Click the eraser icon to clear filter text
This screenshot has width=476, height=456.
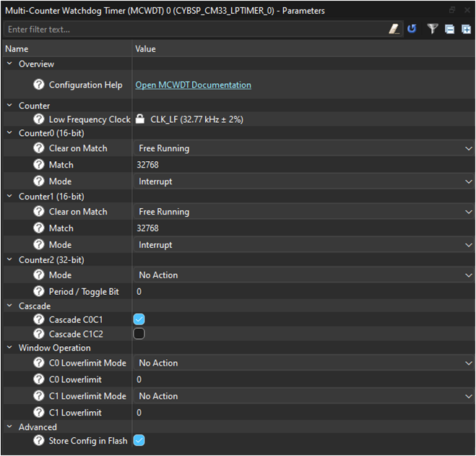(x=394, y=29)
